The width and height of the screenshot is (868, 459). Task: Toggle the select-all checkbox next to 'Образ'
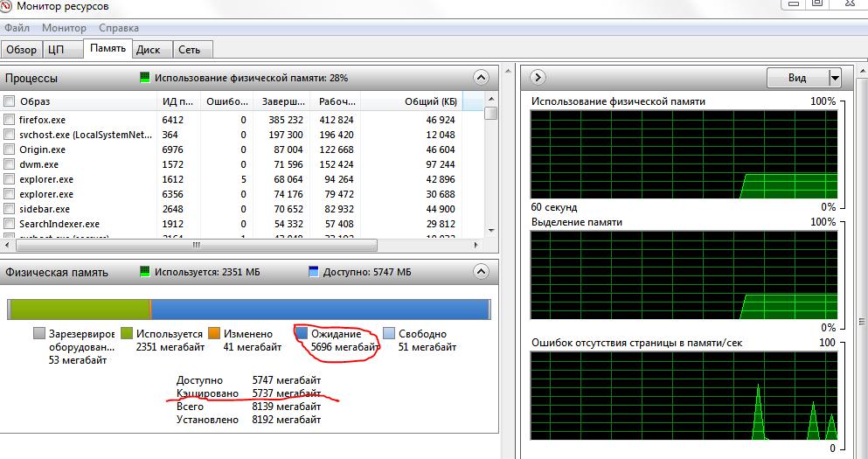pyautogui.click(x=9, y=101)
